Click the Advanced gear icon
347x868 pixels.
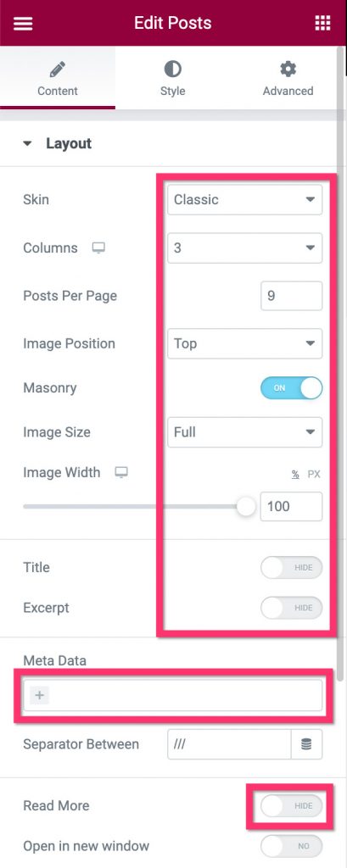288,70
